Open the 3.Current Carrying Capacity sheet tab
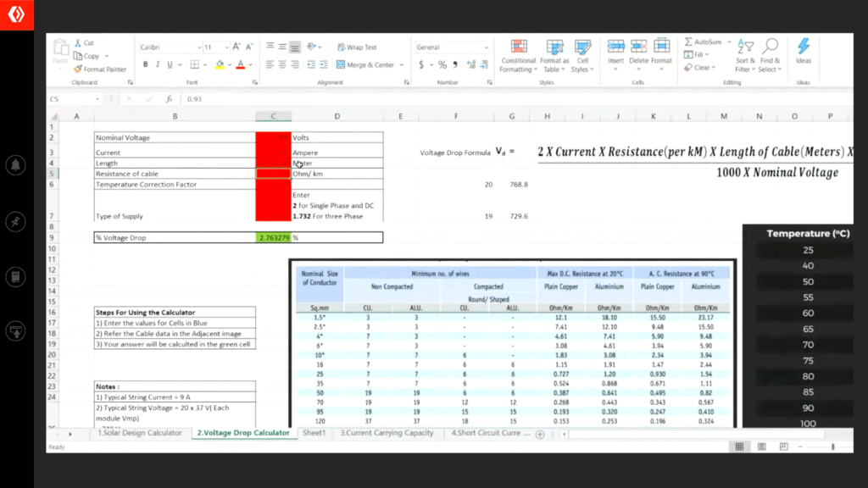This screenshot has width=868, height=488. tap(387, 433)
